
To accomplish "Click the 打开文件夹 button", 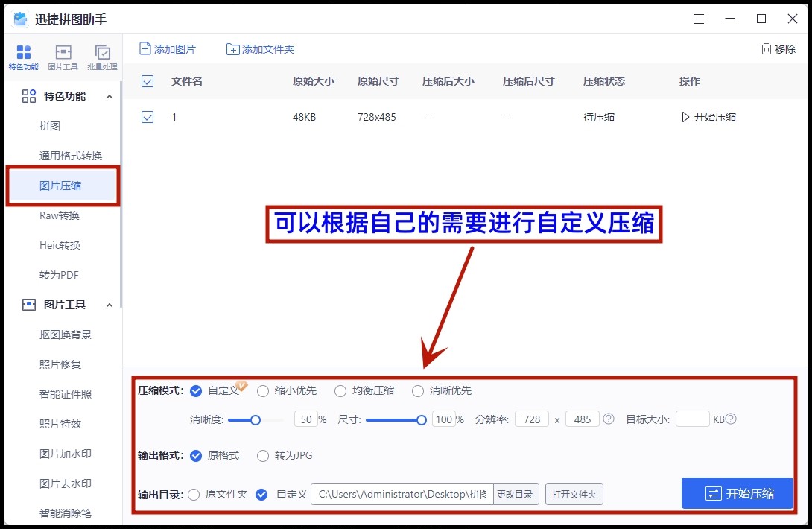I will [x=574, y=493].
